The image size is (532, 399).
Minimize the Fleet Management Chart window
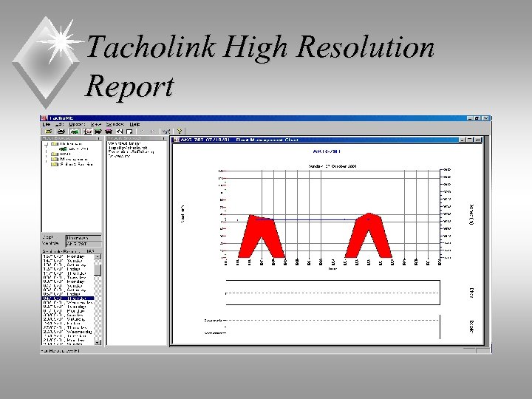click(463, 140)
